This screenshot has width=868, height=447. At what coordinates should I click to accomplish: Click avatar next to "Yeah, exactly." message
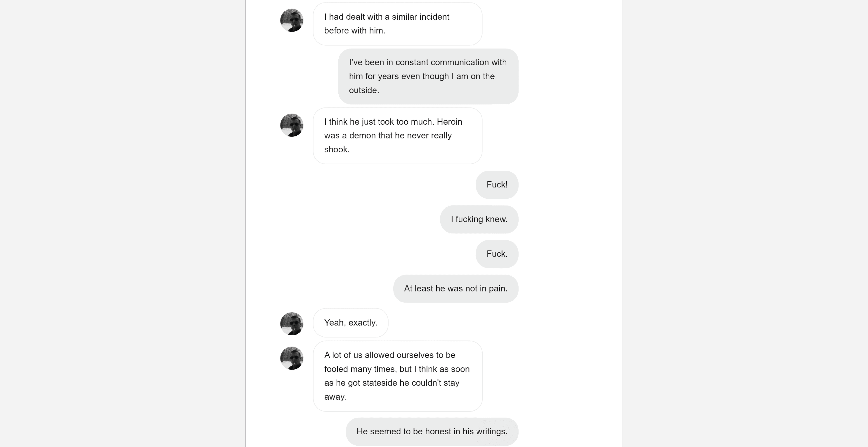pos(292,324)
